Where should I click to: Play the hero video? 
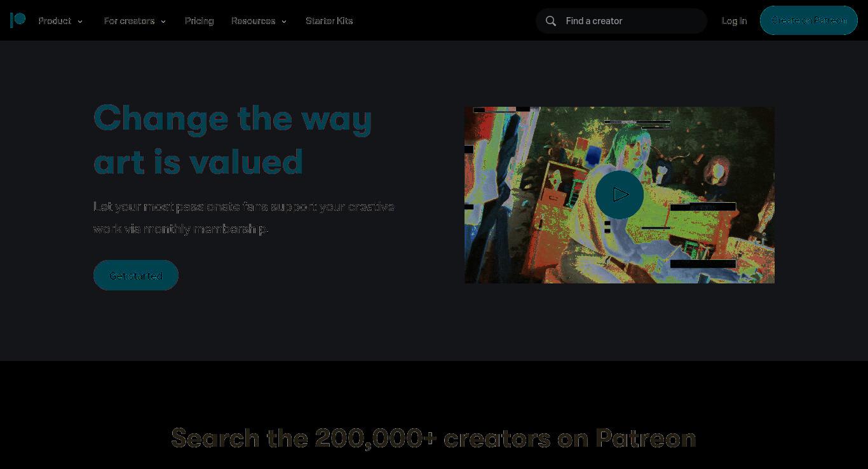(x=620, y=195)
